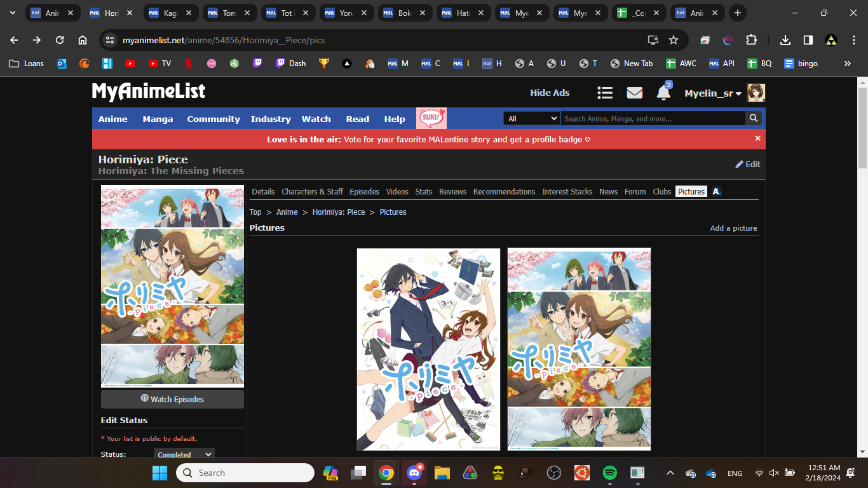Open the MAL messages envelope icon

pos(634,93)
